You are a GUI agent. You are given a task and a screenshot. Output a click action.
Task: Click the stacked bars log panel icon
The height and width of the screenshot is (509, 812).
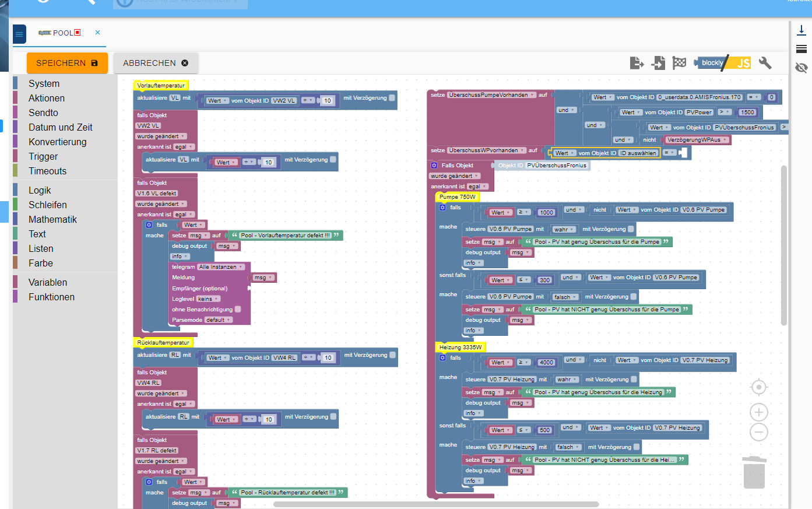pyautogui.click(x=802, y=49)
